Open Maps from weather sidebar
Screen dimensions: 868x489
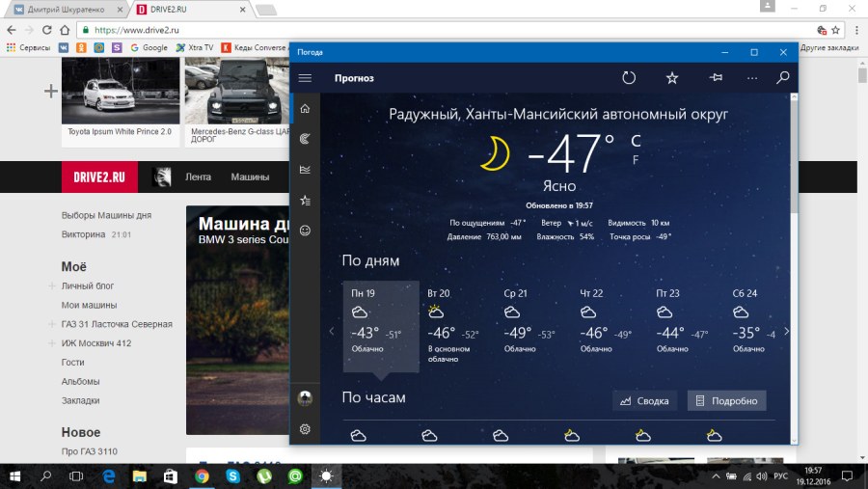click(x=305, y=139)
